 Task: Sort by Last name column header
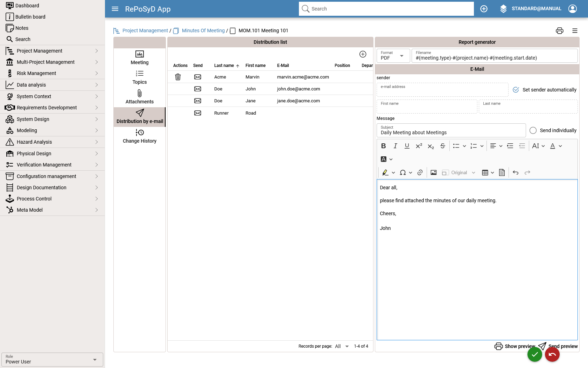(227, 66)
